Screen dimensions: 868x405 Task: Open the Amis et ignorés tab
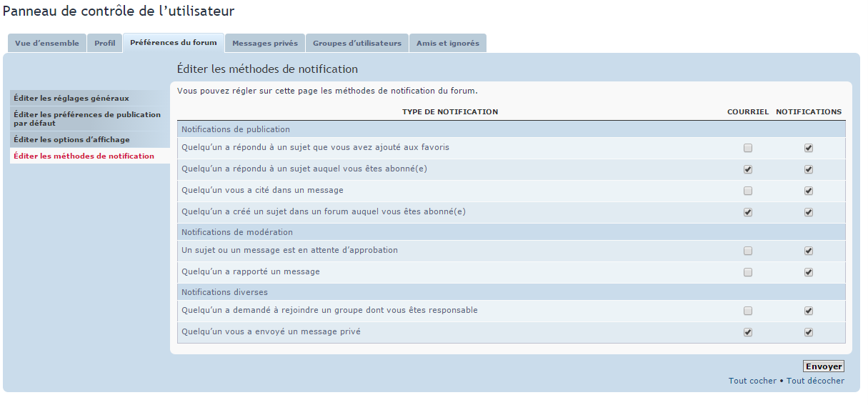(448, 43)
